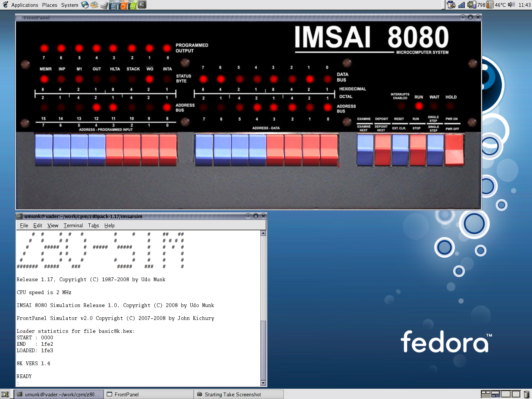532x399 pixels.
Task: Launch the terminal emulator panel icon
Action: (141, 5)
